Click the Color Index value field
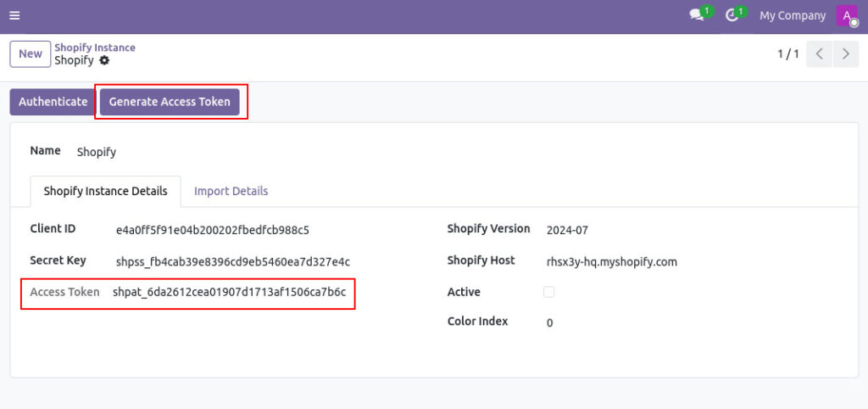Image resolution: width=868 pixels, height=409 pixels. (550, 323)
